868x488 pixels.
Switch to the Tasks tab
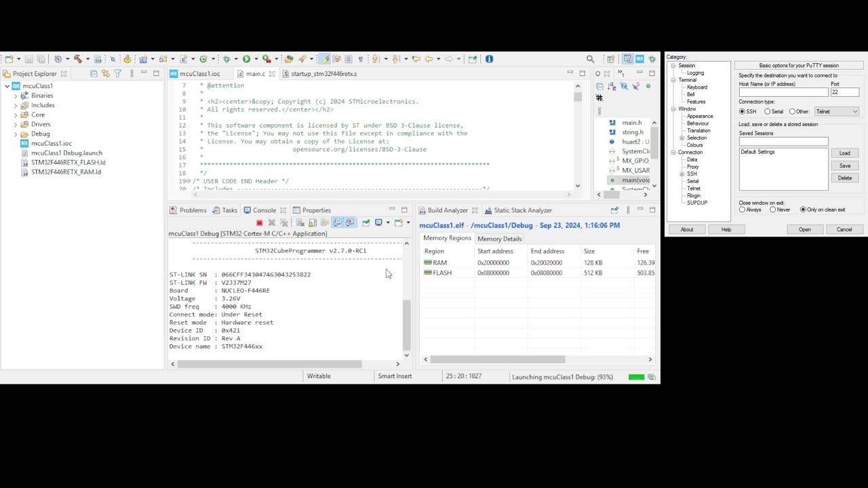coord(224,210)
